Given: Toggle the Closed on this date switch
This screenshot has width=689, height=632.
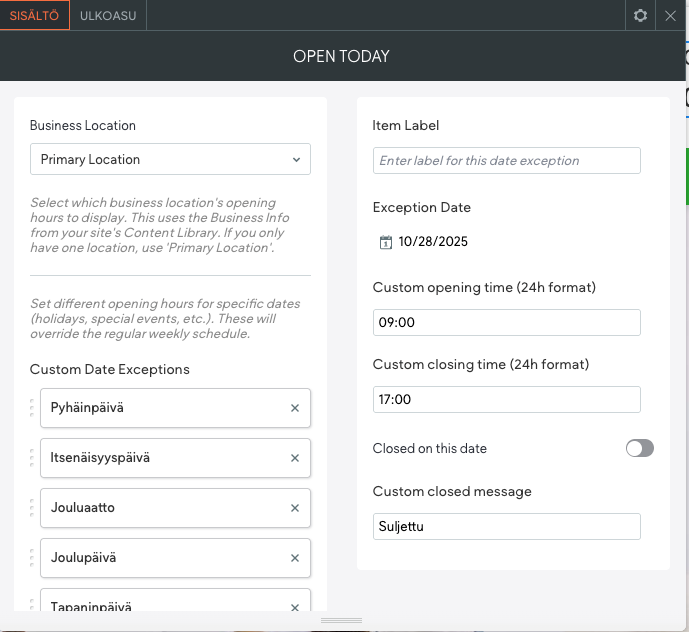Looking at the screenshot, I should [639, 448].
